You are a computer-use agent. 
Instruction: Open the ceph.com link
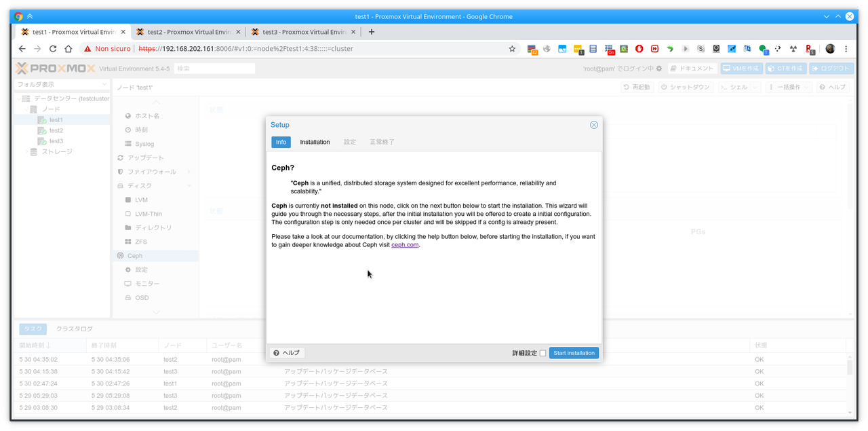pos(405,245)
